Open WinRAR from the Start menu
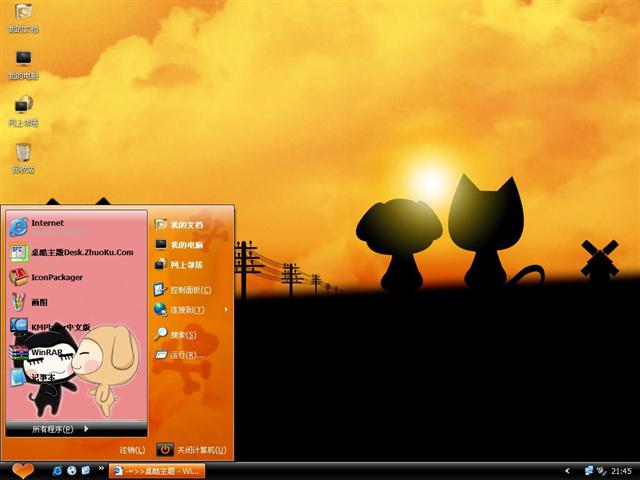The height and width of the screenshot is (480, 640). point(76,352)
